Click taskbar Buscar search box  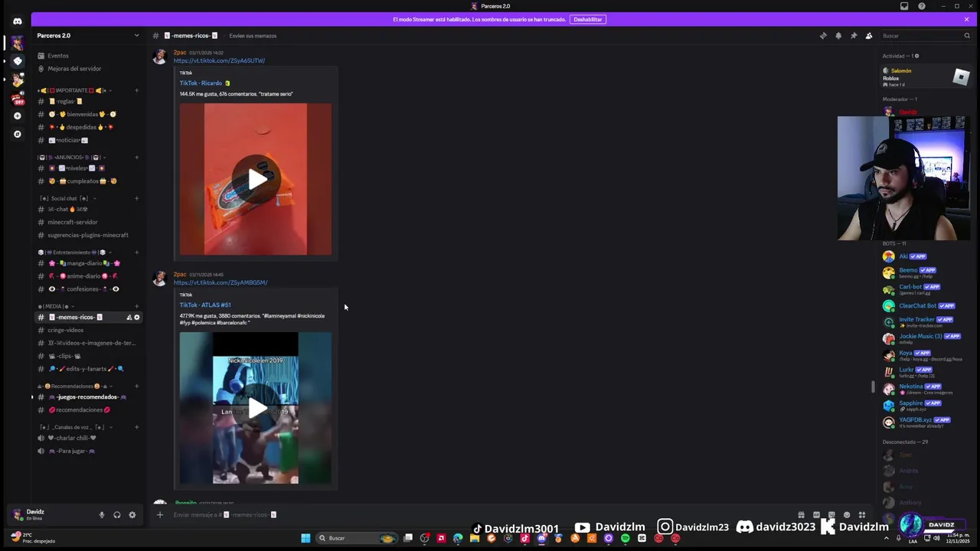click(x=356, y=538)
